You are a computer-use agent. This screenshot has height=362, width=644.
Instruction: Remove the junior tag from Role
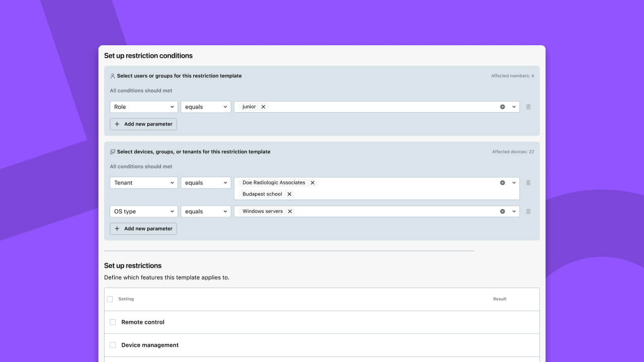coord(263,107)
